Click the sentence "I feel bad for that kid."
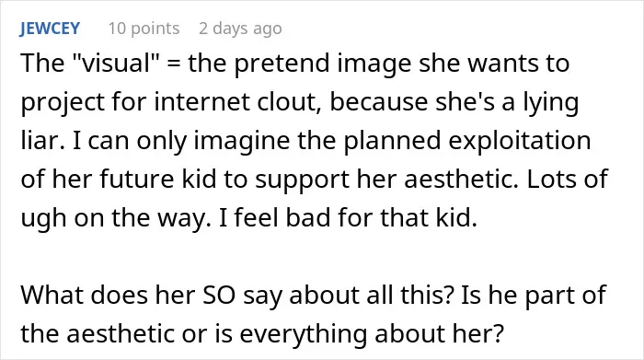Screen dimensions: 644x360 (x=349, y=218)
